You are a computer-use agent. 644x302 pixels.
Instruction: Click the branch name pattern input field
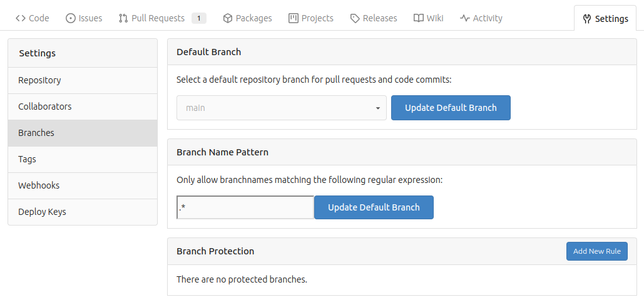pyautogui.click(x=245, y=207)
